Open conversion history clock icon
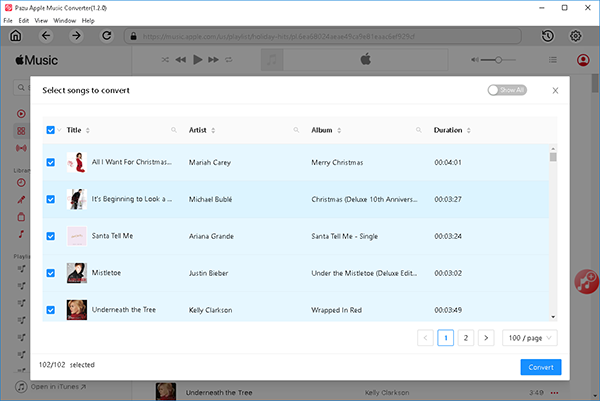The image size is (600, 401). [x=549, y=36]
